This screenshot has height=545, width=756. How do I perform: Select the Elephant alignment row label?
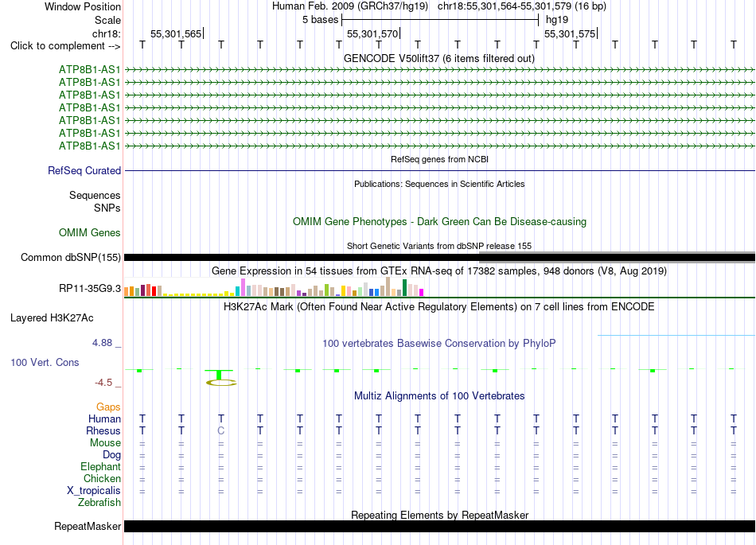[x=101, y=466]
